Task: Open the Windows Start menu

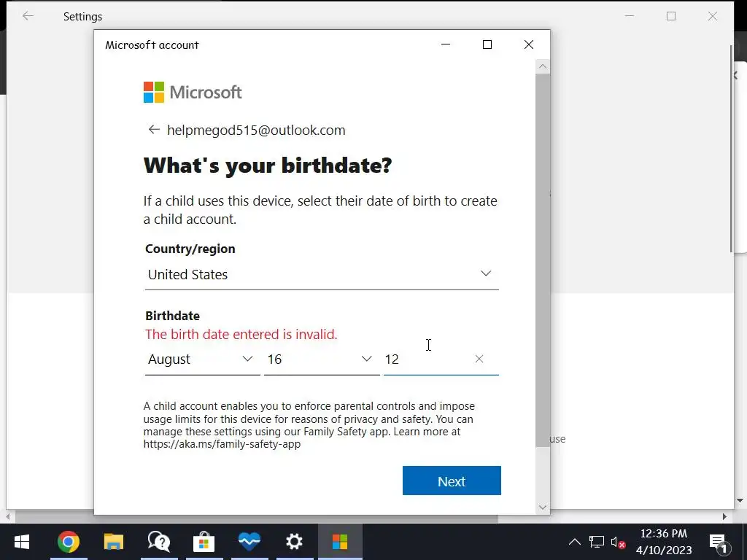Action: tap(22, 542)
